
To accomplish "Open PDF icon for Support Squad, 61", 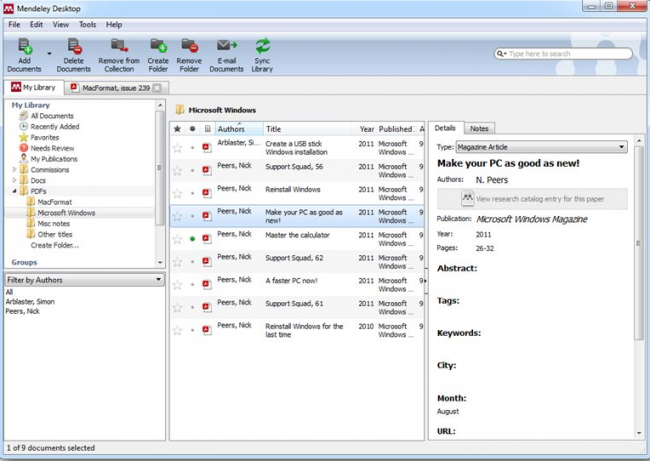I will coord(207,307).
